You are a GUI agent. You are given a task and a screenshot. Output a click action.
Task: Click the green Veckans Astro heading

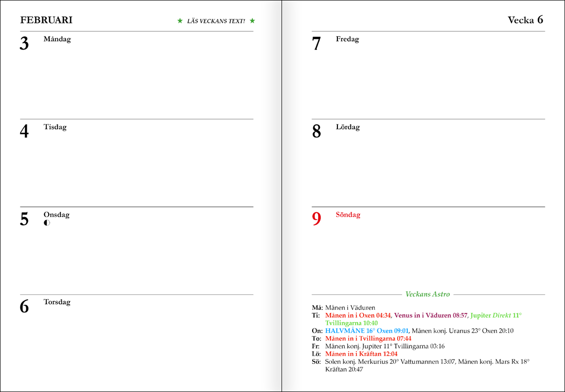coord(427,294)
